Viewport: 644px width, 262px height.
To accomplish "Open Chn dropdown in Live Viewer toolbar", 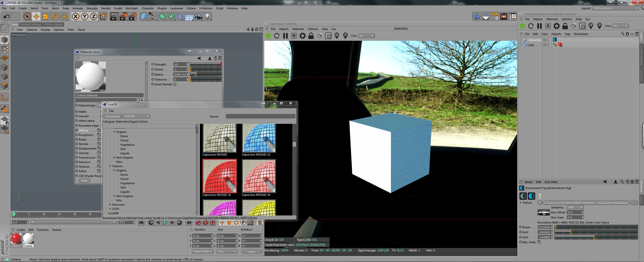I will pos(367,36).
